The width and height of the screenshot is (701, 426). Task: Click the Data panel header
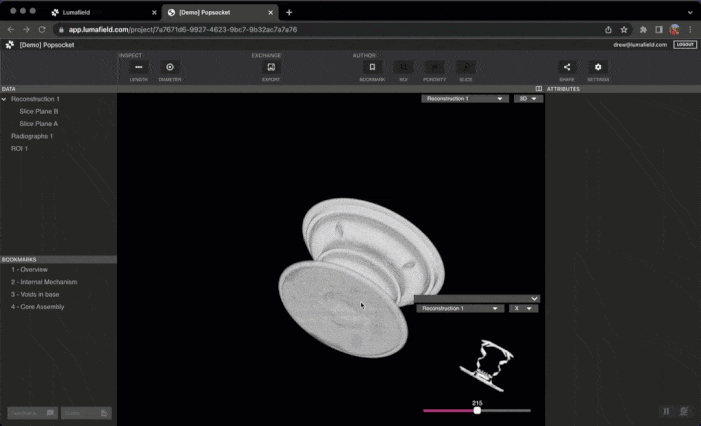tap(58, 89)
